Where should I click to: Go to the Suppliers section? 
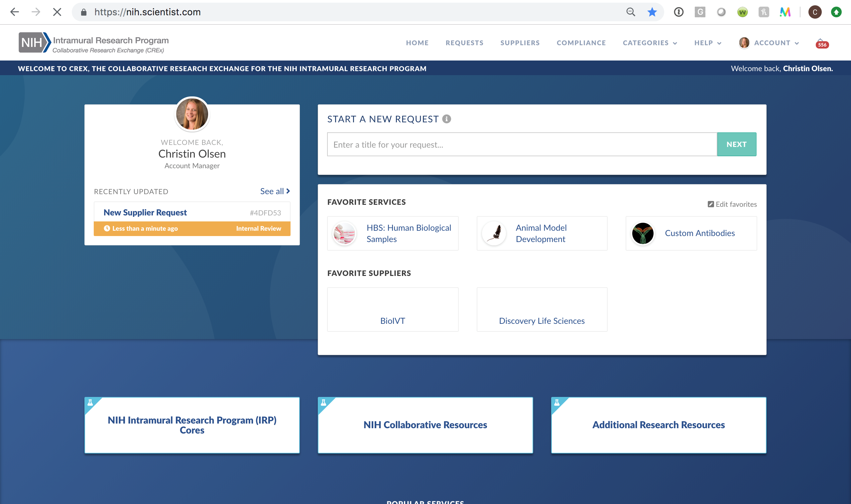520,43
